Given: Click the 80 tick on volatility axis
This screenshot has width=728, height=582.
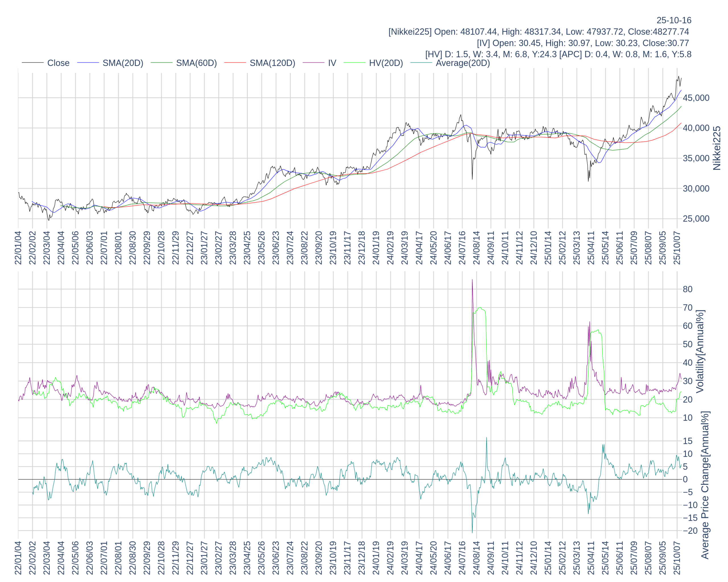Looking at the screenshot, I should pyautogui.click(x=688, y=289).
